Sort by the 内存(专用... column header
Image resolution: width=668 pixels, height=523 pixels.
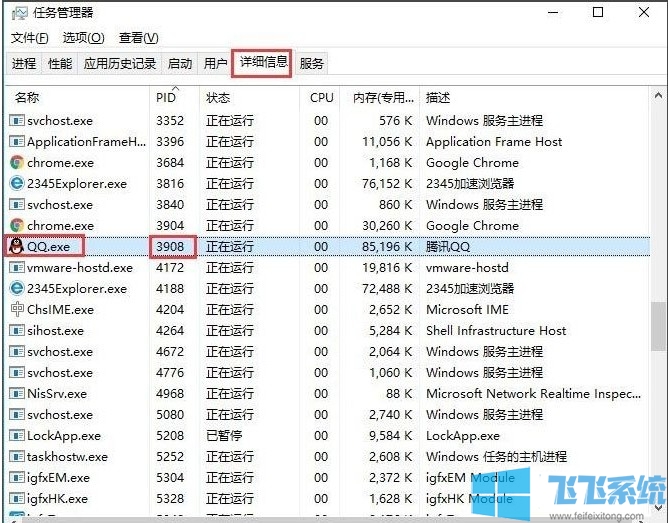tap(380, 98)
